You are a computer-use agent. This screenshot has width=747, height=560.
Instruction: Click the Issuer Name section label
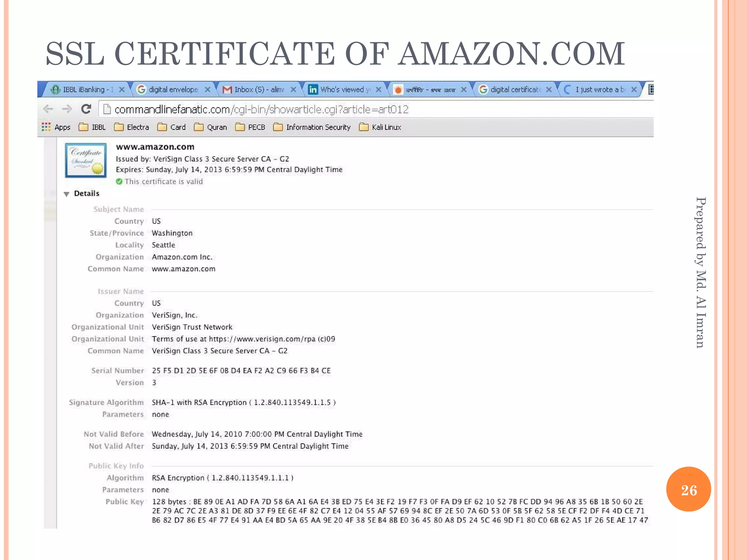click(x=121, y=291)
